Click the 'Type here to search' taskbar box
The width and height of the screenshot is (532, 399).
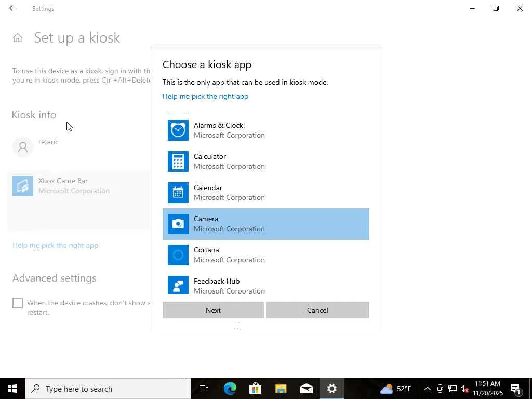108,389
